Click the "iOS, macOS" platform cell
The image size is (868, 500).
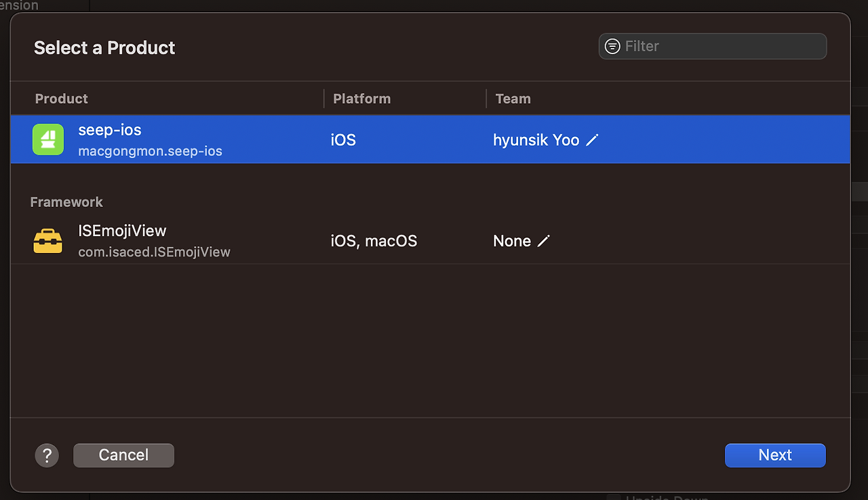[x=374, y=241]
